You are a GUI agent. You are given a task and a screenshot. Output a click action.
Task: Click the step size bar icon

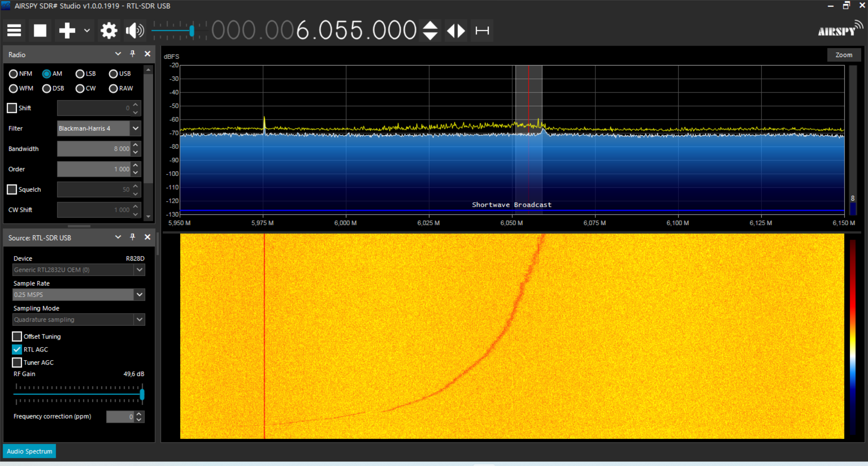click(482, 31)
